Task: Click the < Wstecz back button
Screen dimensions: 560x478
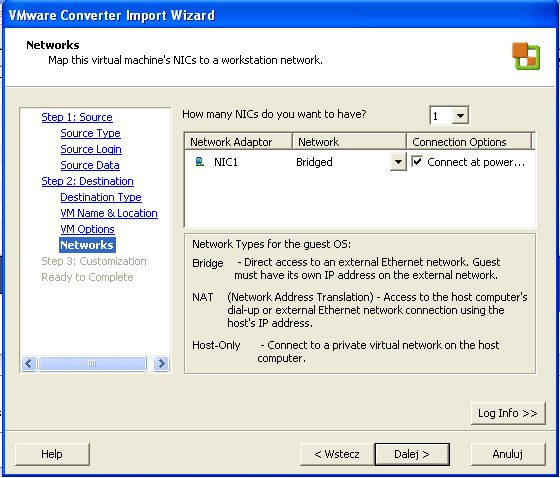Action: pos(337,454)
